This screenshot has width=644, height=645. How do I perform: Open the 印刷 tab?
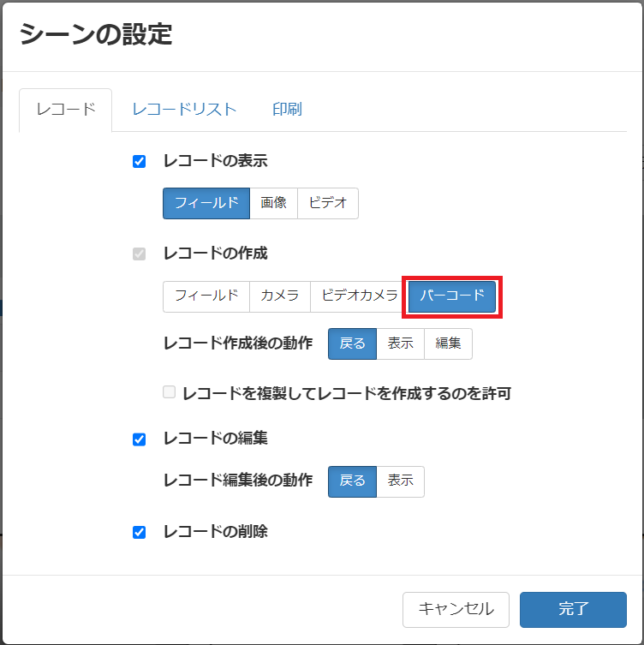(x=287, y=110)
